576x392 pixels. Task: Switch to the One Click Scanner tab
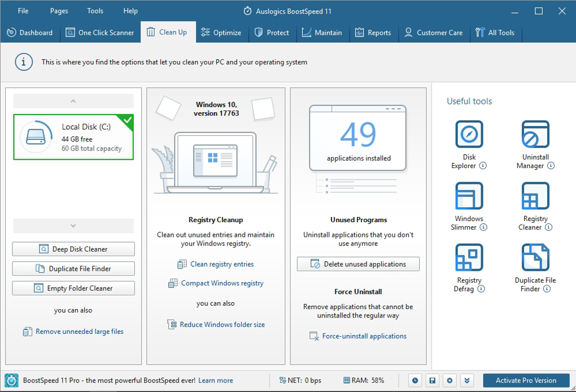click(100, 33)
